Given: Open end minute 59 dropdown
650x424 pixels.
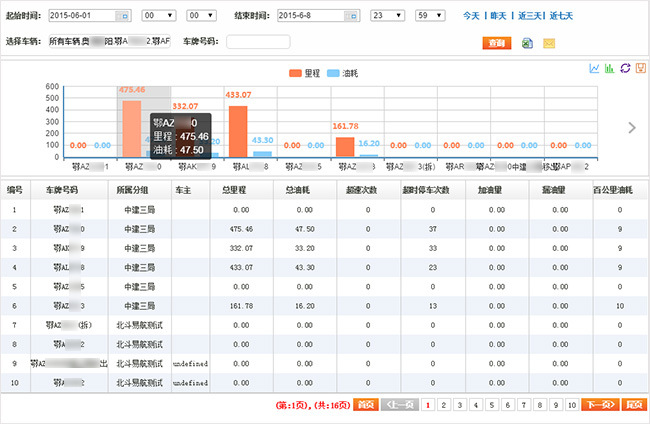Looking at the screenshot, I should tap(430, 16).
